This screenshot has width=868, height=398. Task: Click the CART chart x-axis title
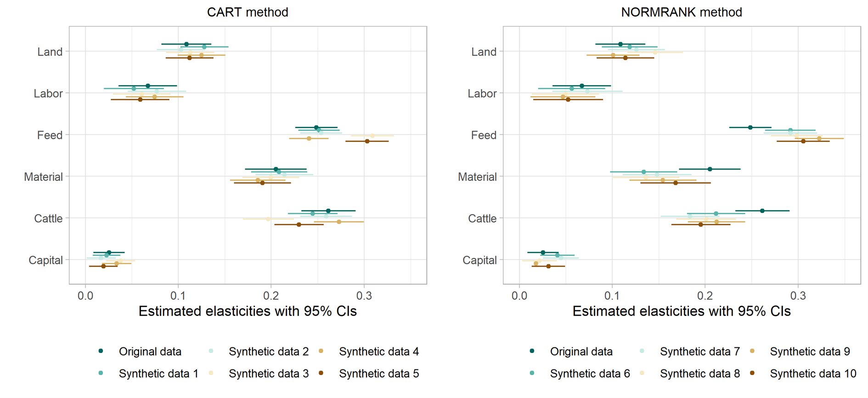point(248,311)
